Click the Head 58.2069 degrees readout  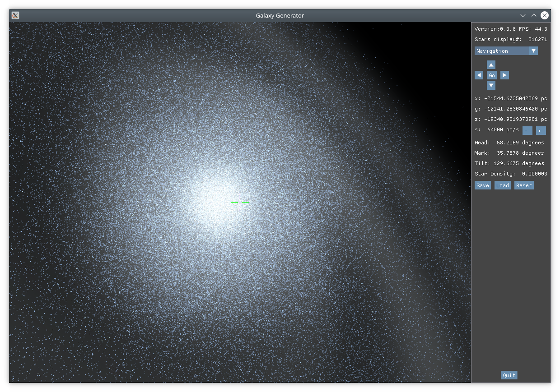tap(509, 143)
